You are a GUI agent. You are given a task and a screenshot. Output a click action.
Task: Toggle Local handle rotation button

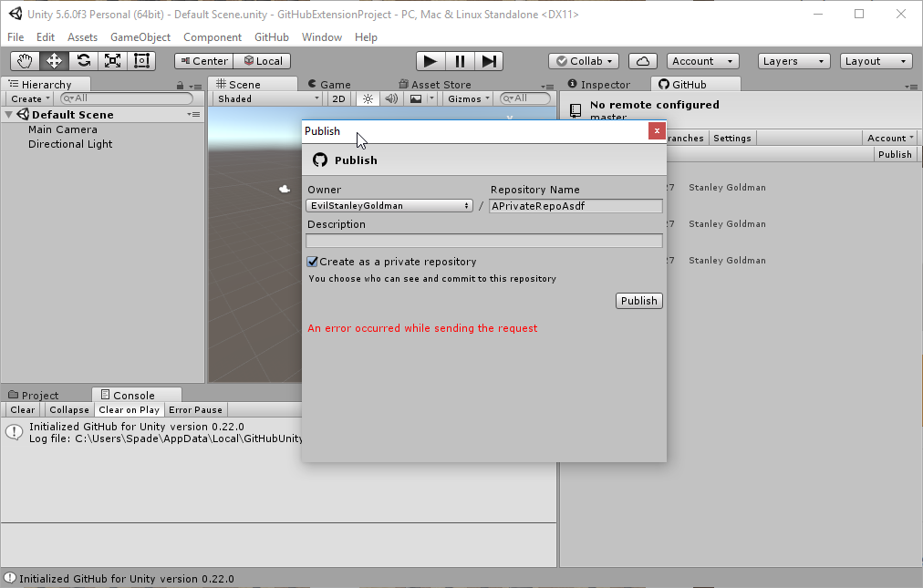[x=262, y=61]
